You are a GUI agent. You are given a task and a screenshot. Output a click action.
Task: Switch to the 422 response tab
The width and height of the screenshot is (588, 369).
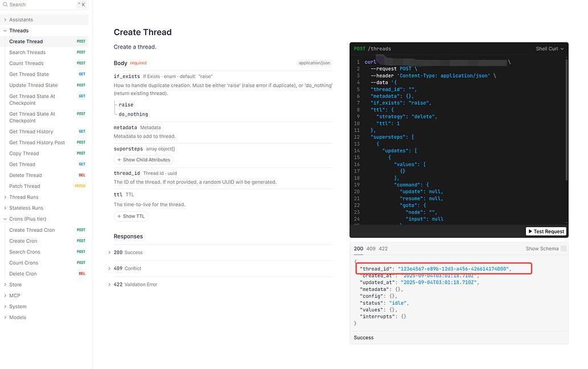(383, 248)
